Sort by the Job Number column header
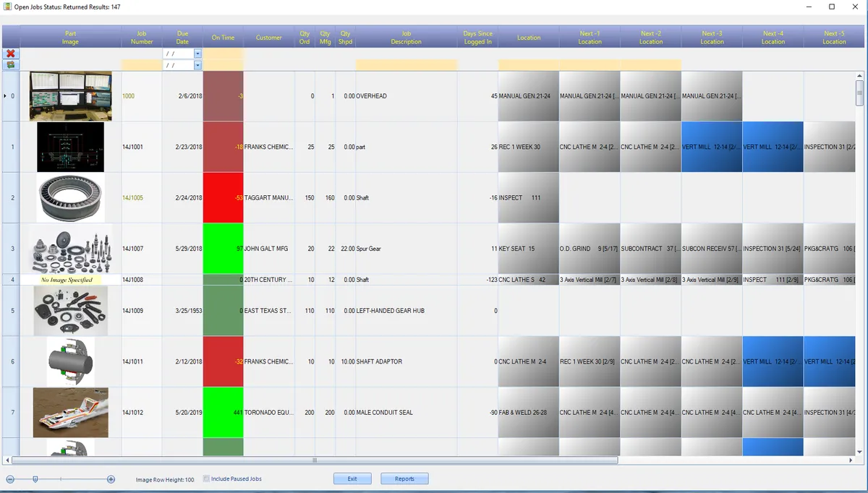This screenshot has width=868, height=493. point(142,38)
